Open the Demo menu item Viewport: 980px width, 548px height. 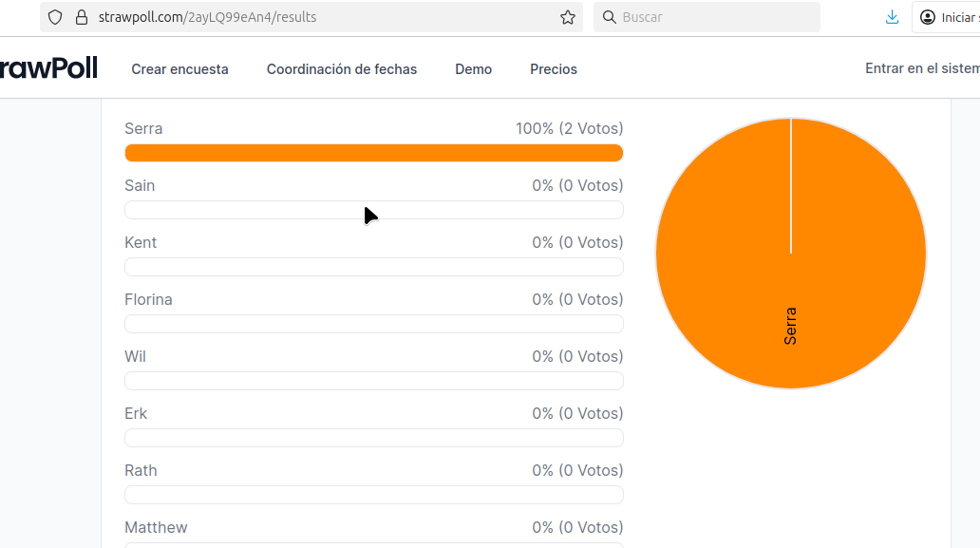[473, 69]
